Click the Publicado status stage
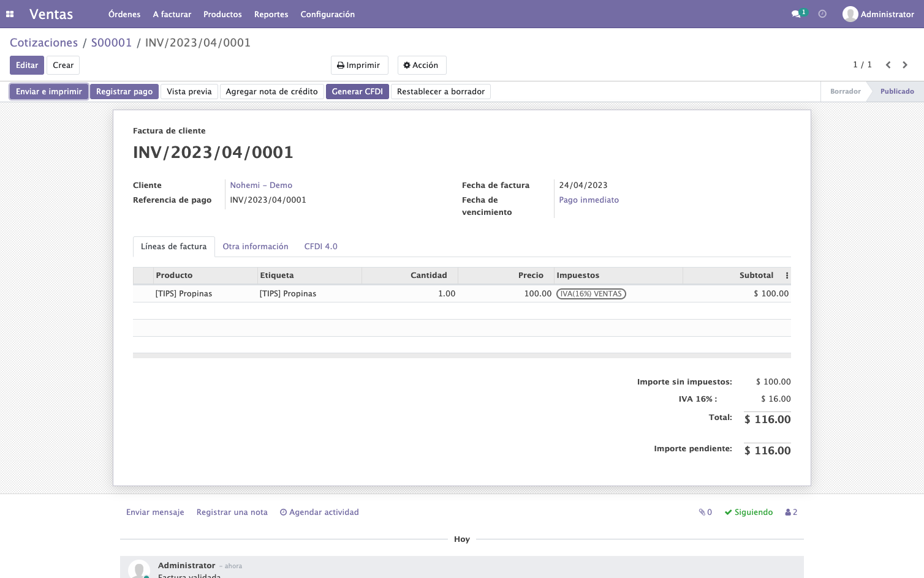 (x=897, y=92)
